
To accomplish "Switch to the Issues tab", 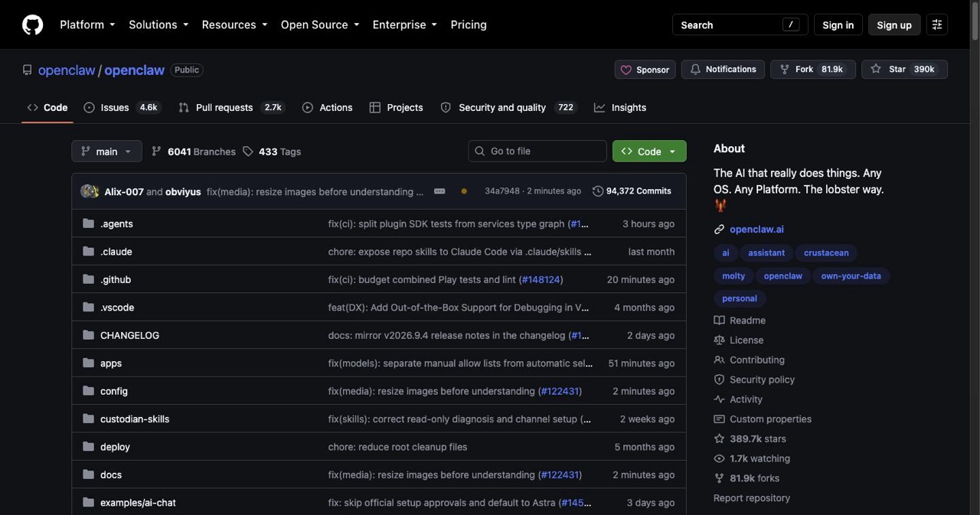I will 122,108.
